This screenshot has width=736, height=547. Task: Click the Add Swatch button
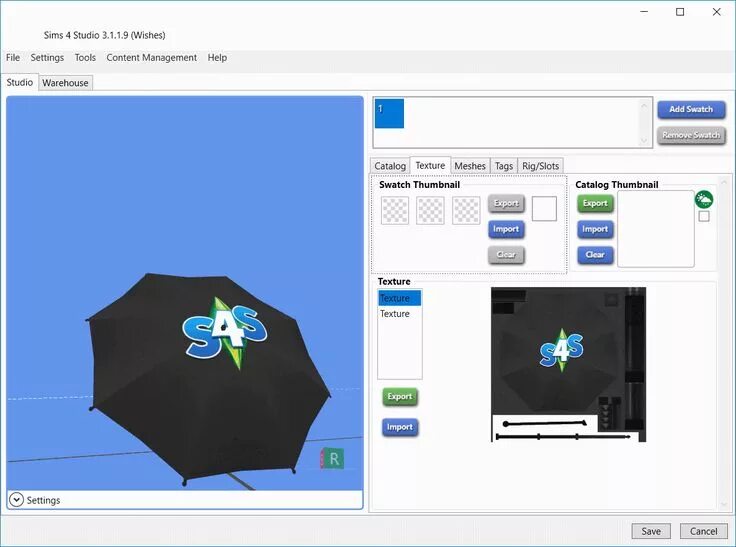(x=691, y=109)
